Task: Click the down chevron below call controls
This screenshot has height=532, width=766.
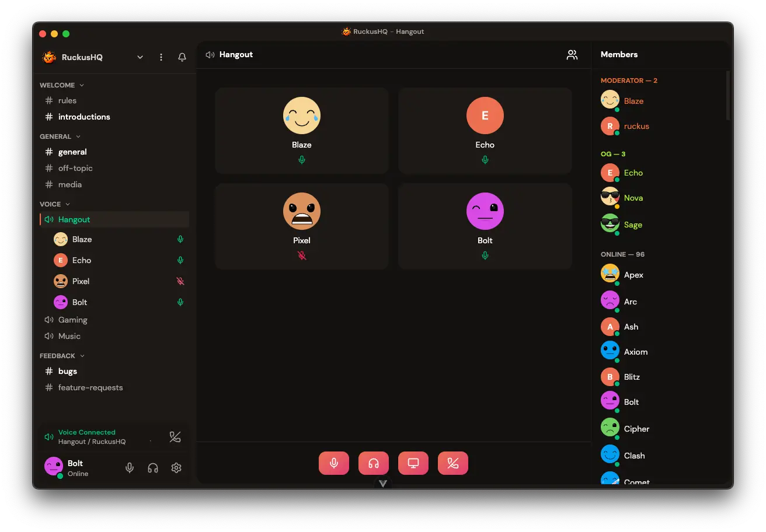Action: click(x=383, y=484)
